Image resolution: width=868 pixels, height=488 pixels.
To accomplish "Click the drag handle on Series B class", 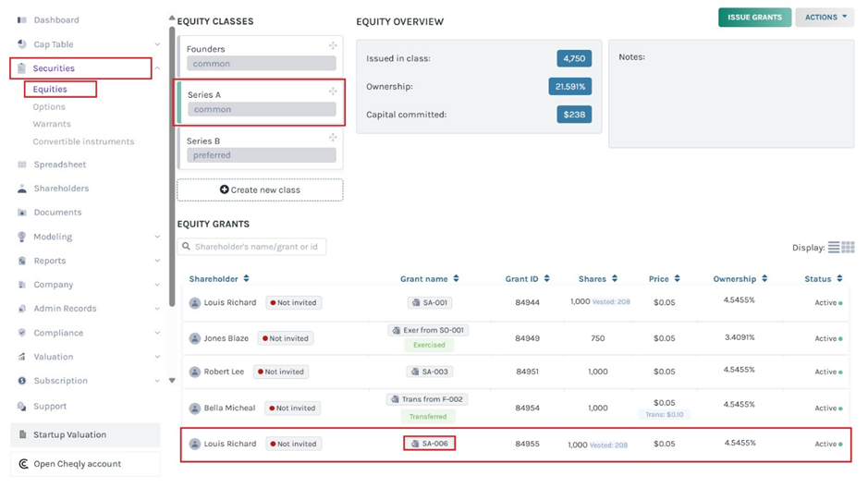I will pos(333,138).
